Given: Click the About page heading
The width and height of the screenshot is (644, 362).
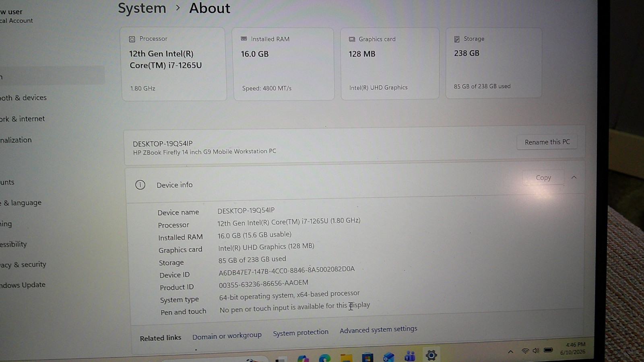Looking at the screenshot, I should pyautogui.click(x=210, y=8).
